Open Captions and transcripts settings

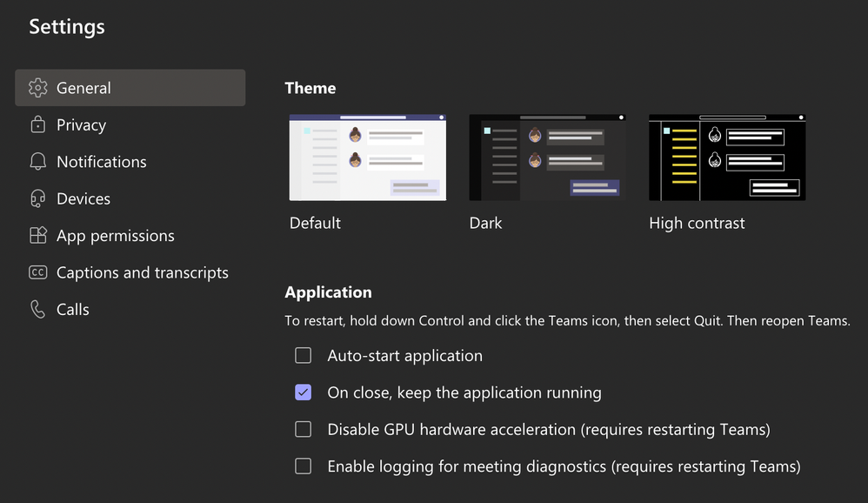(130, 272)
